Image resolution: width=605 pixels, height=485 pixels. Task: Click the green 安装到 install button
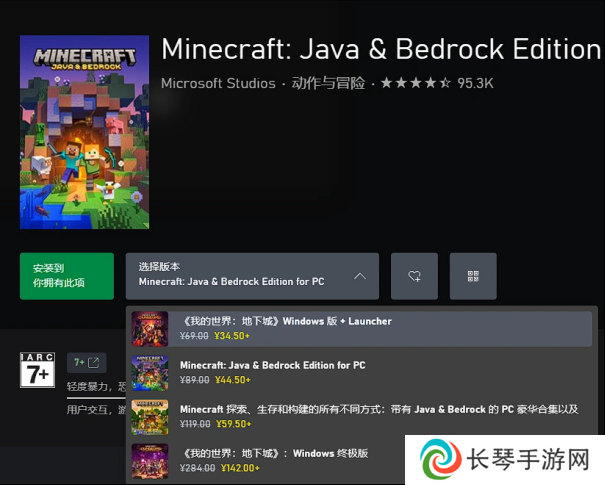(67, 276)
